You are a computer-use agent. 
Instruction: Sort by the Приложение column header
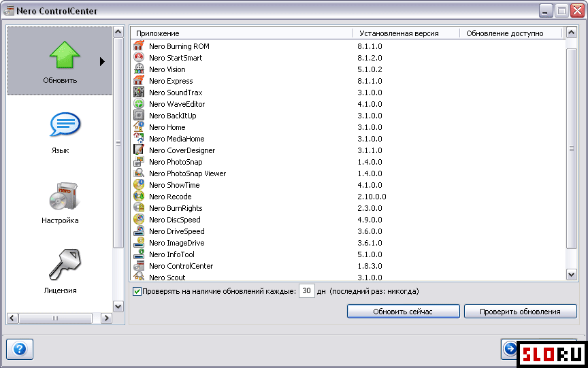(x=242, y=33)
